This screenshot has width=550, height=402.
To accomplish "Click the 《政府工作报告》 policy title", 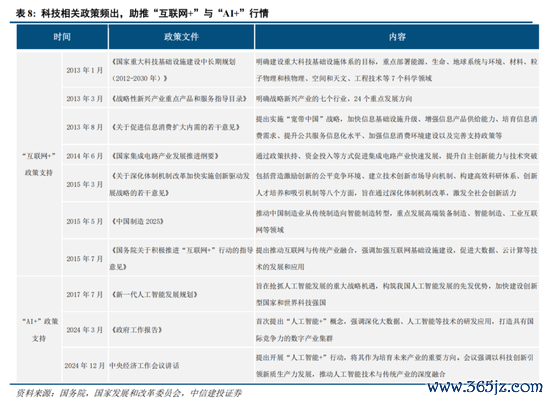I will pos(137,330).
